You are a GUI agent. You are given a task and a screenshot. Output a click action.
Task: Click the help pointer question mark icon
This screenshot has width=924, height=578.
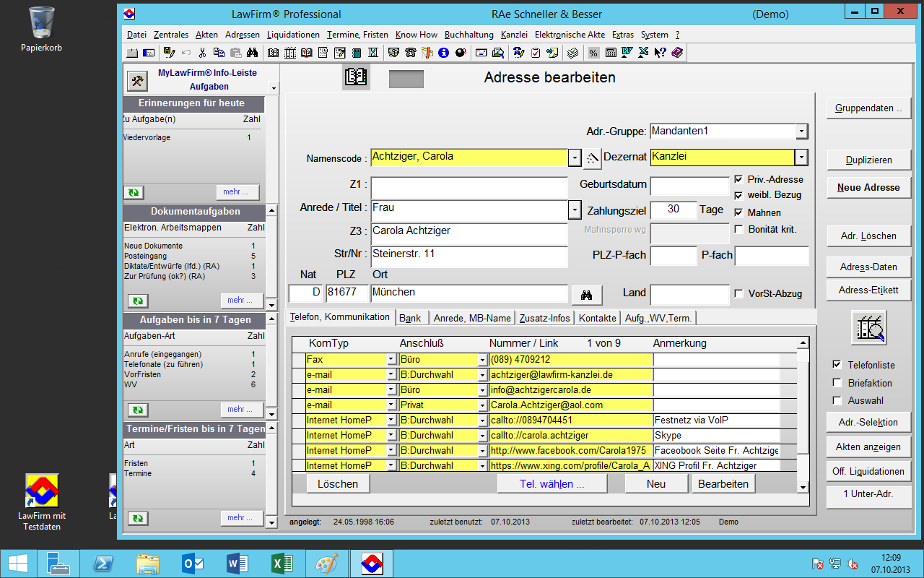[x=660, y=53]
